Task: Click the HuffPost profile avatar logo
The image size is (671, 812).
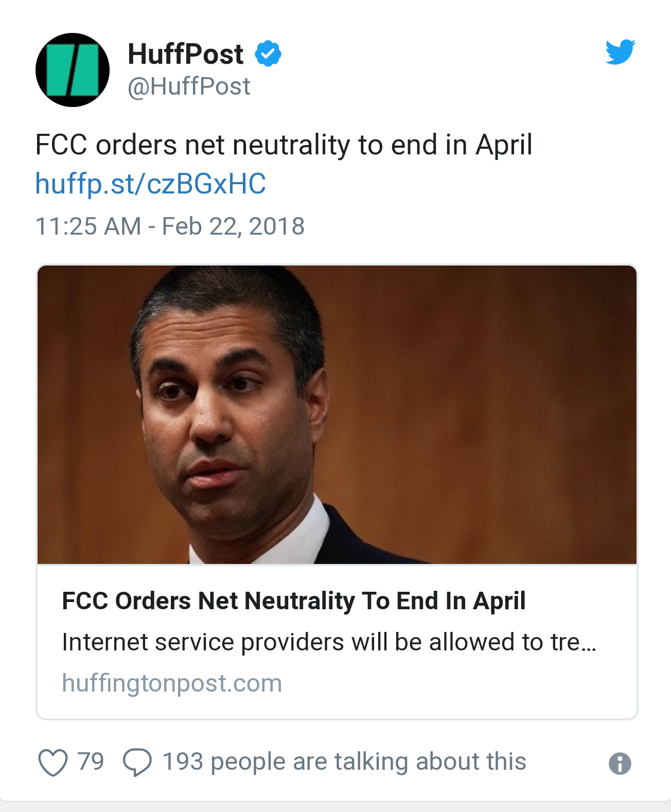Action: click(x=72, y=70)
